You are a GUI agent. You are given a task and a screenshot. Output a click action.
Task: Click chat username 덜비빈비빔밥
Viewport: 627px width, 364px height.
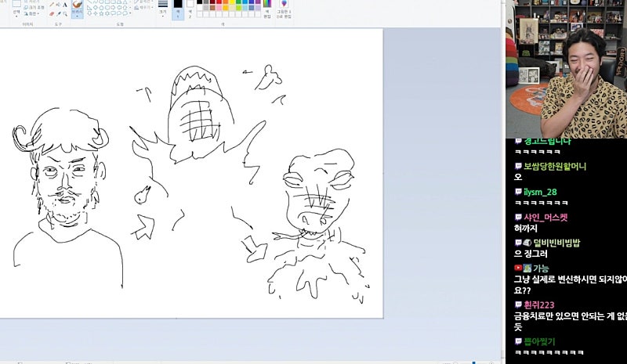pyautogui.click(x=556, y=243)
